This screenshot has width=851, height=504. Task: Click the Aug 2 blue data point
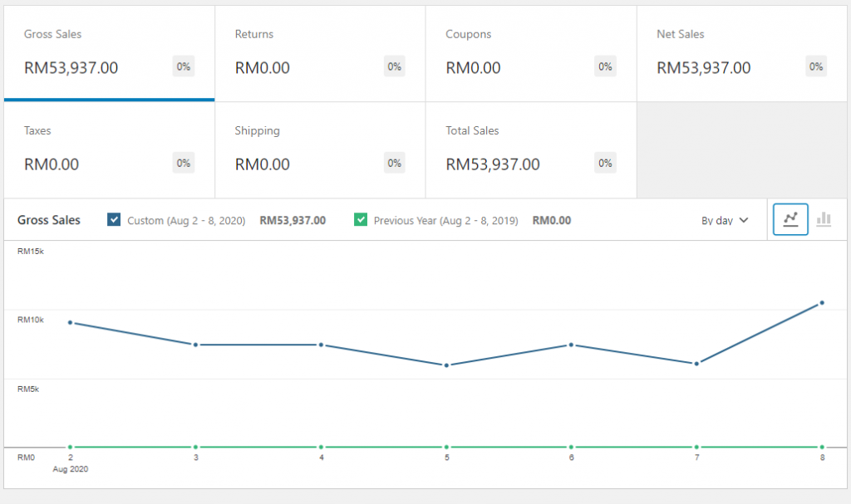click(70, 322)
